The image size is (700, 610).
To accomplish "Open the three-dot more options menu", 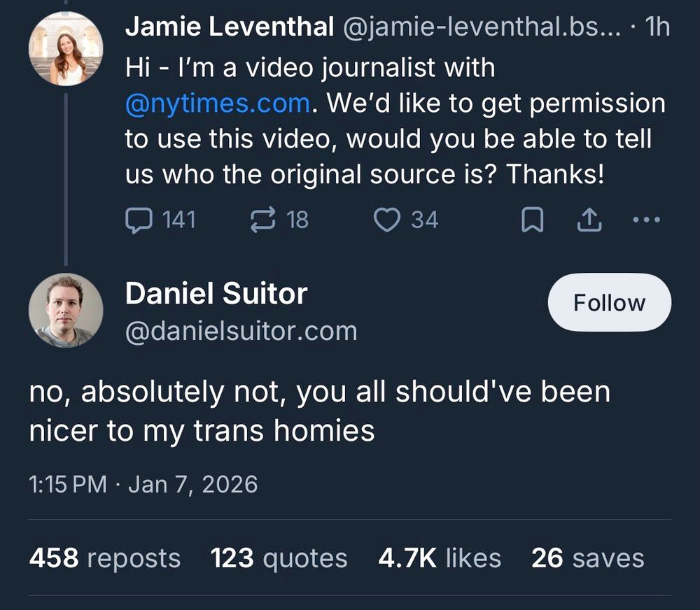I will [645, 220].
